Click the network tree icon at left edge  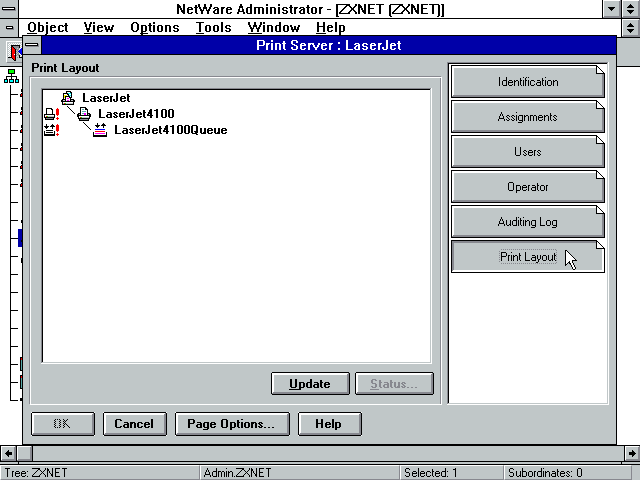click(11, 76)
